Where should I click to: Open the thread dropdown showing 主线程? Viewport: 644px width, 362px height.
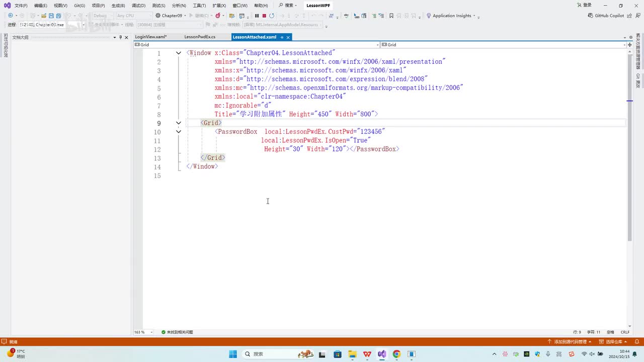coord(169,24)
